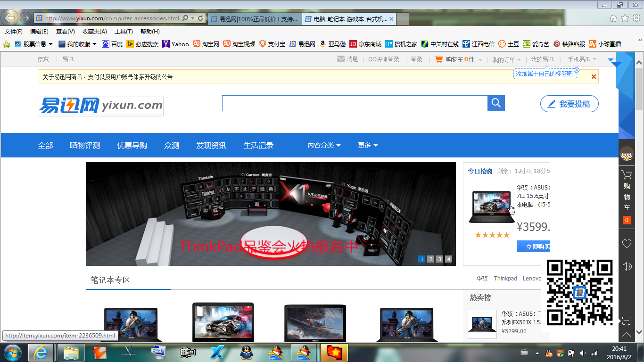Image resolution: width=644 pixels, height=362 pixels.
Task: Expand the 股票信息 bookmark folder
Action: coord(33,44)
